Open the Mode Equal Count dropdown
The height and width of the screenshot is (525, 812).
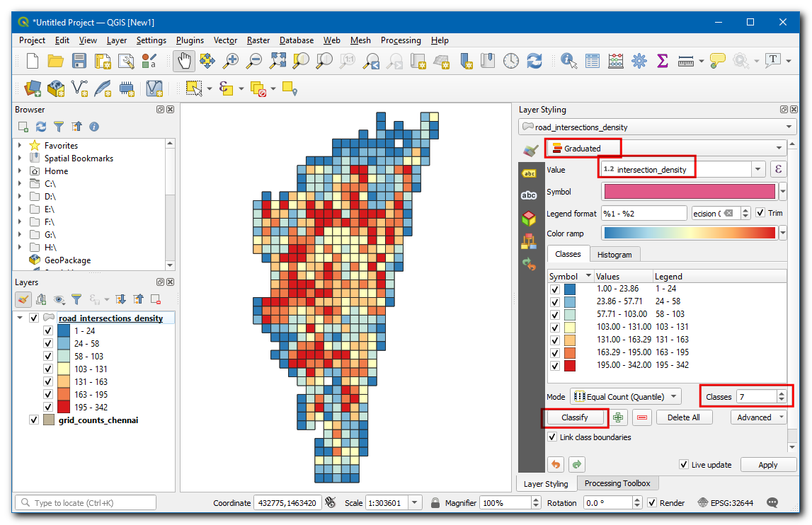(x=626, y=397)
